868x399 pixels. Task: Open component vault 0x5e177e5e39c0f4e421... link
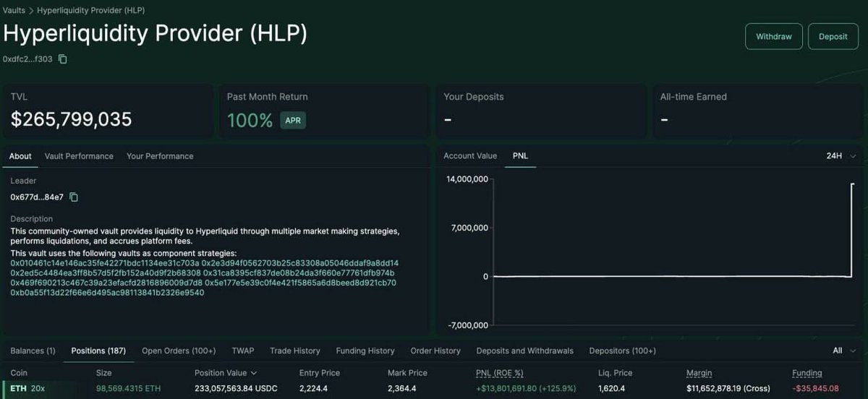[300, 283]
